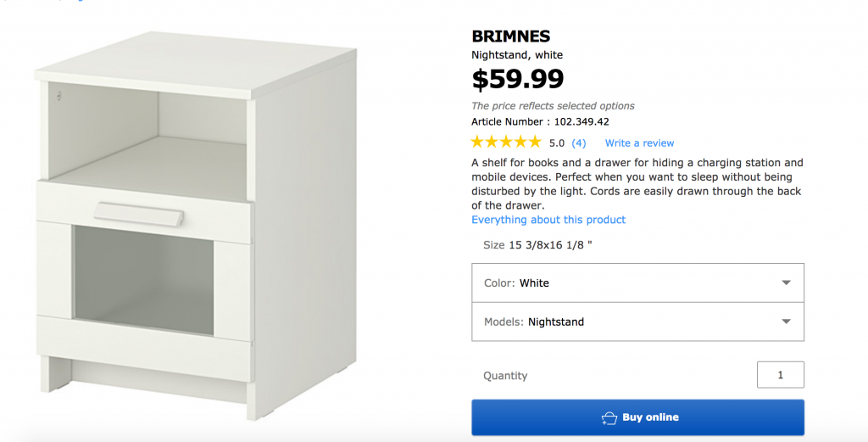The image size is (868, 442).
Task: Open the Color: White selector label
Action: point(516,283)
